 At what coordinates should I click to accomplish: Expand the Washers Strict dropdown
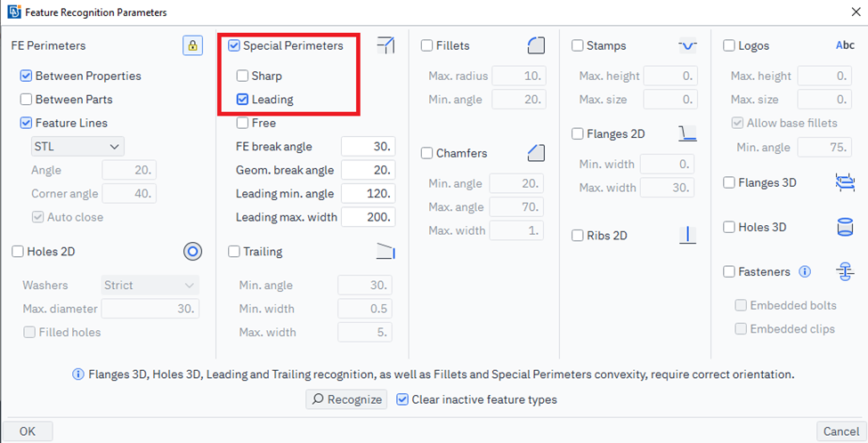click(x=150, y=286)
